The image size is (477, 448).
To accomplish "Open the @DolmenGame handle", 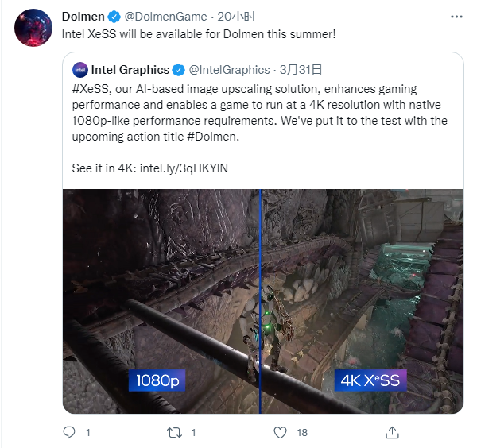I will tap(165, 17).
